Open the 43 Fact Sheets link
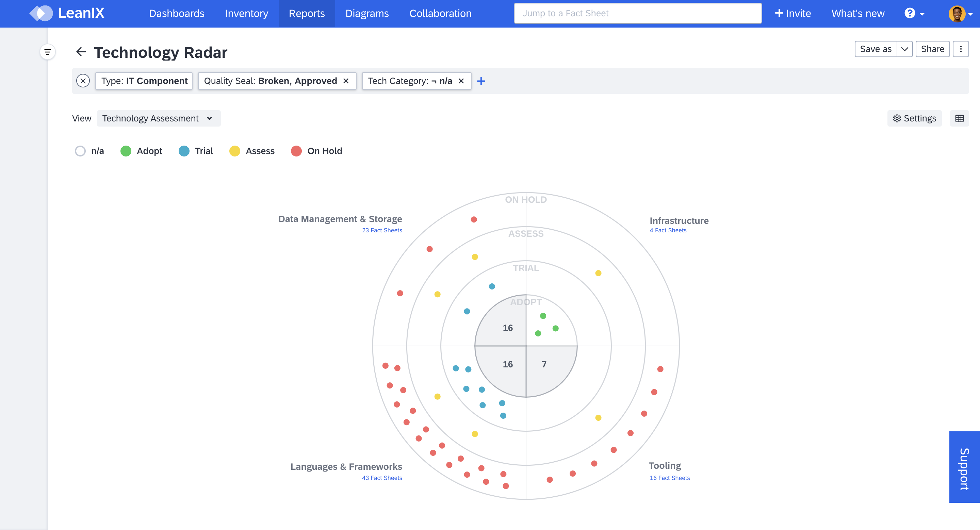 [382, 478]
